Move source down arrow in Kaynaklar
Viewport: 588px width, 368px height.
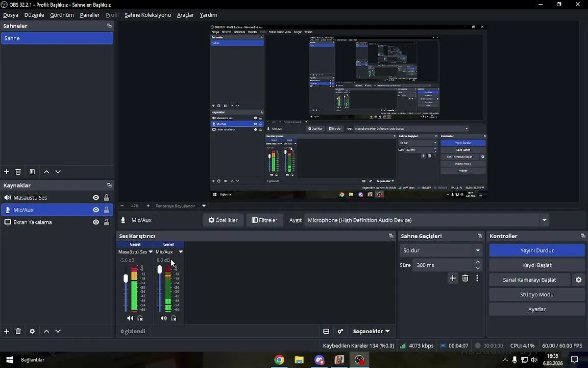point(58,331)
